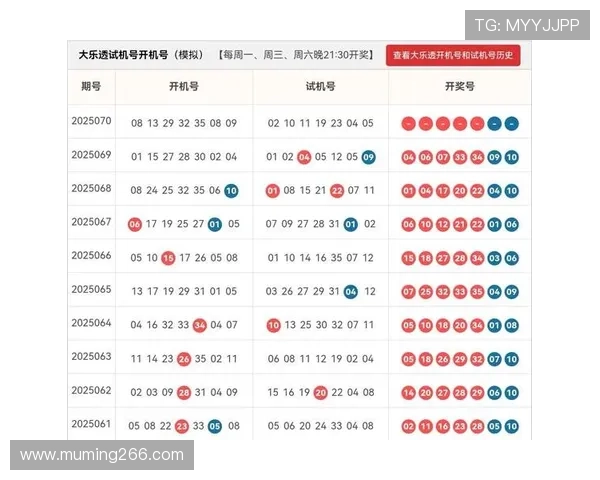Click red ball 22 in 2025068 试机号
Screen dimensions: 600x480
coord(337,191)
